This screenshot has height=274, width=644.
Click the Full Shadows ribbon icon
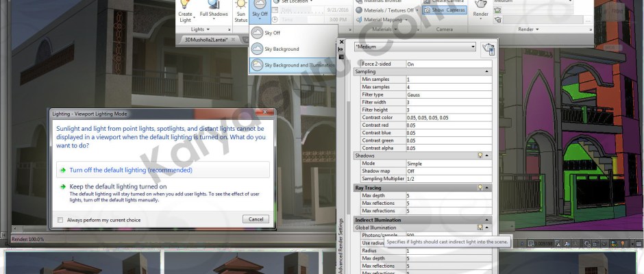(x=214, y=4)
